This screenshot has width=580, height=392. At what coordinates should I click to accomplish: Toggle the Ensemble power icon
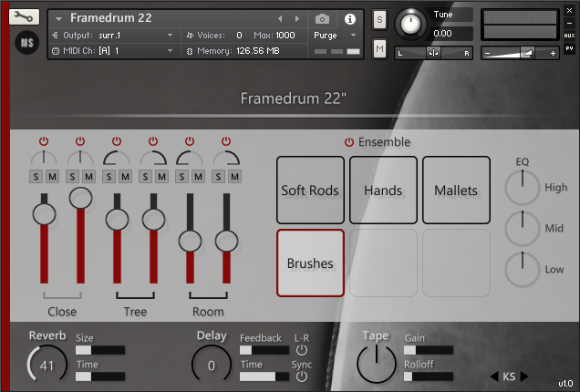pyautogui.click(x=349, y=142)
